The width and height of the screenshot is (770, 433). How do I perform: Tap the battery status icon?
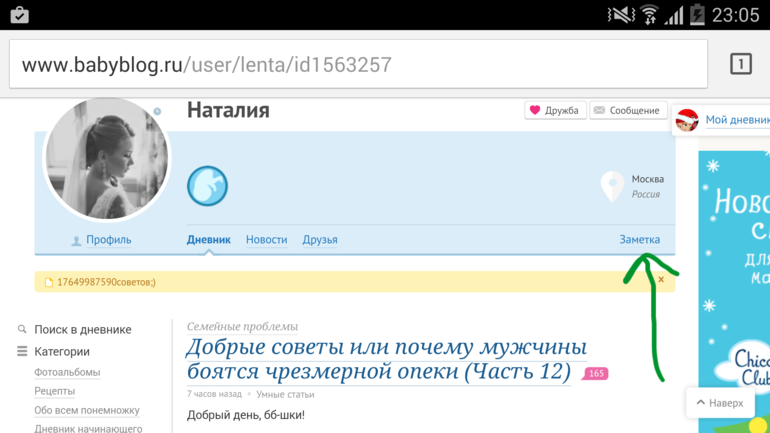tap(697, 15)
